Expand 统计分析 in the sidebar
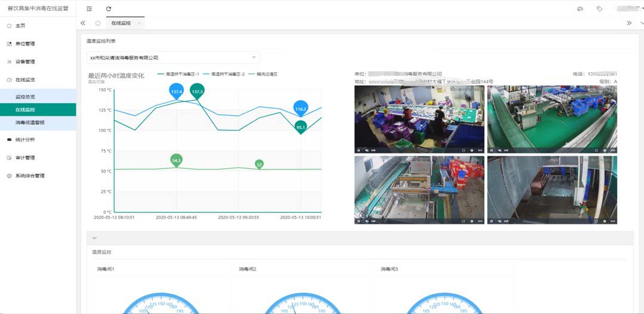Screen dimensions: 644x314 [x=38, y=139]
